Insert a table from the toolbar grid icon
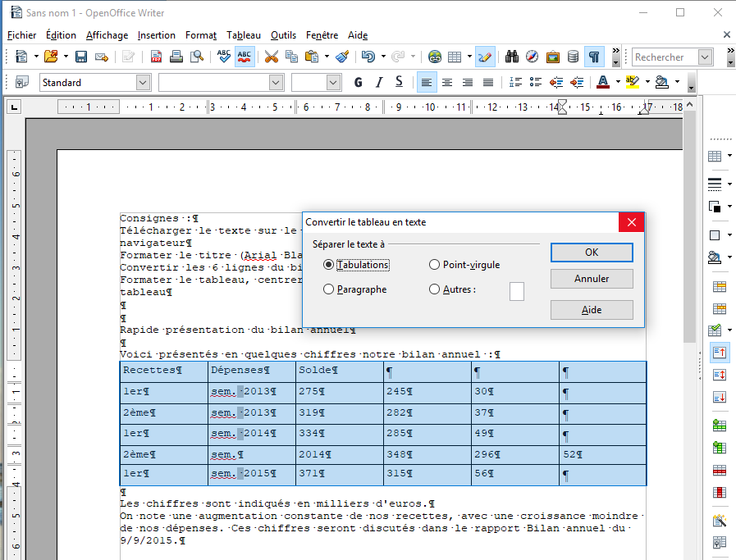 (x=455, y=57)
